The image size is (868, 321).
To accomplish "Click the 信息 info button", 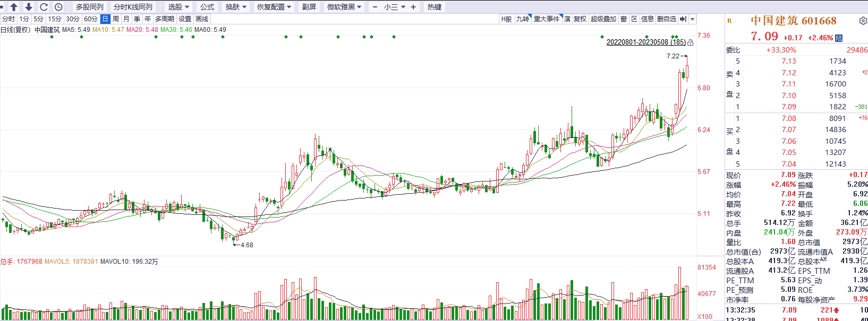I will [648, 19].
